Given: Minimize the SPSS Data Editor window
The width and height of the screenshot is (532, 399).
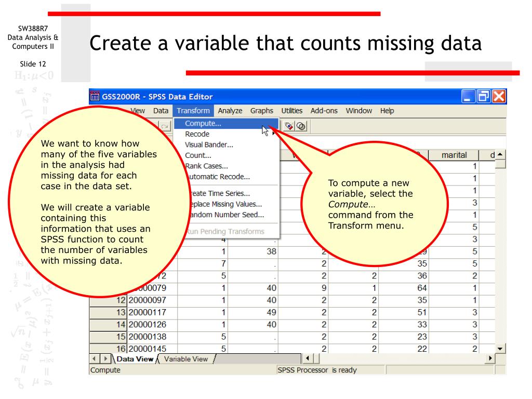Looking at the screenshot, I should 468,96.
